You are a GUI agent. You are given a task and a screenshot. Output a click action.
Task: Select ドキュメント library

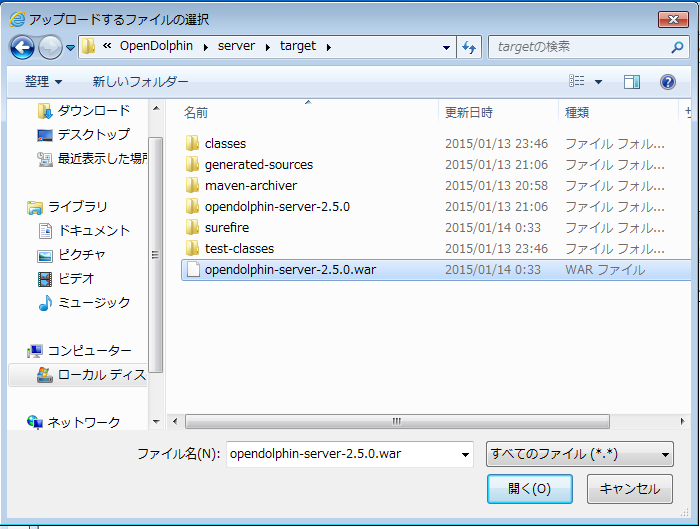pos(84,231)
